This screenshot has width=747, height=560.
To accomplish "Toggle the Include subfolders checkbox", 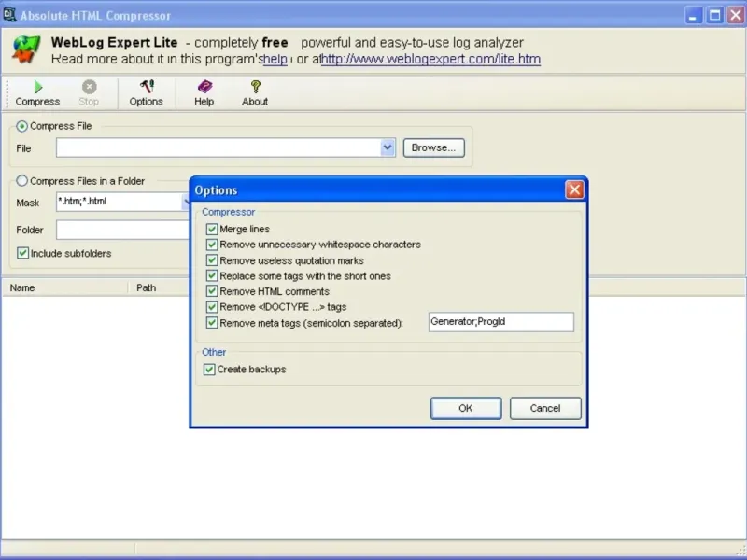I will (x=22, y=253).
